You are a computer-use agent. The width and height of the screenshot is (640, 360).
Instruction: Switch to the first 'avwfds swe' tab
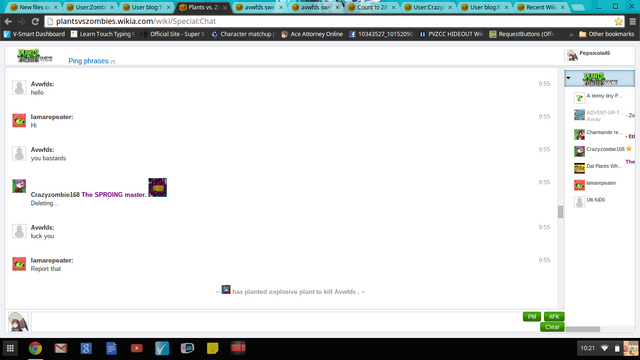pos(259,7)
